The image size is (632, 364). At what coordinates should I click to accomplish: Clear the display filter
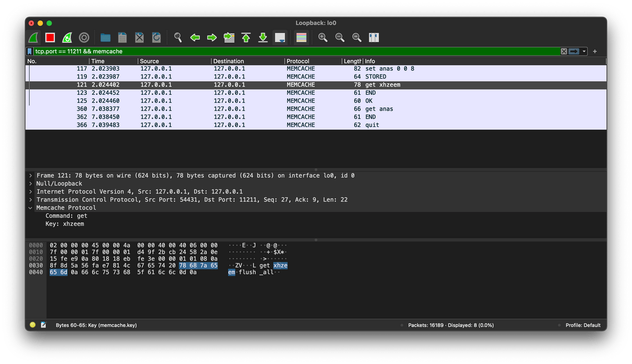(564, 52)
